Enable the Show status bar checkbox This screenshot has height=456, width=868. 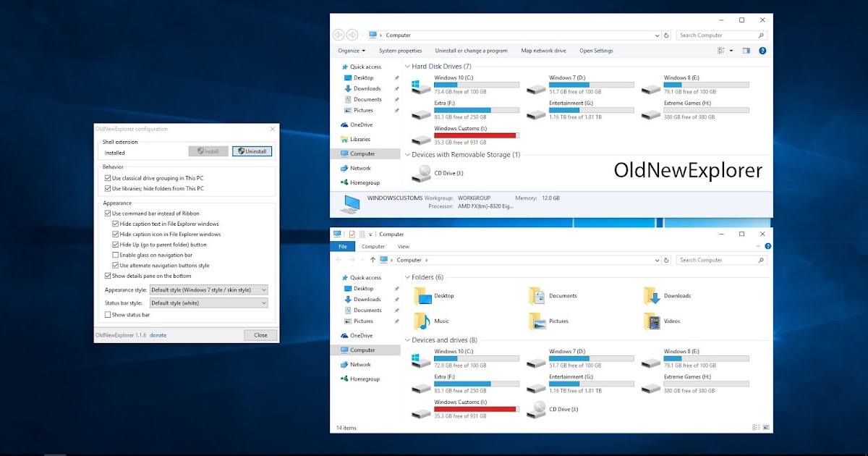coord(108,315)
